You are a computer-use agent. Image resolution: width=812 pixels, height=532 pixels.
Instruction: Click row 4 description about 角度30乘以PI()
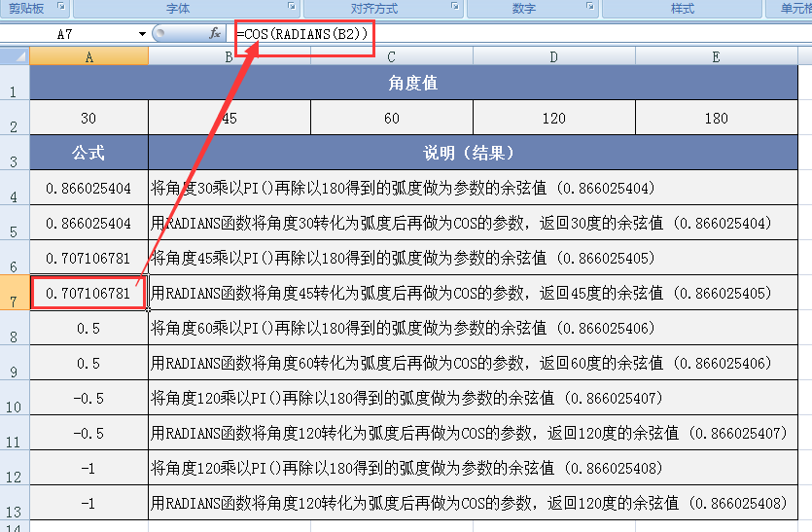(x=473, y=188)
